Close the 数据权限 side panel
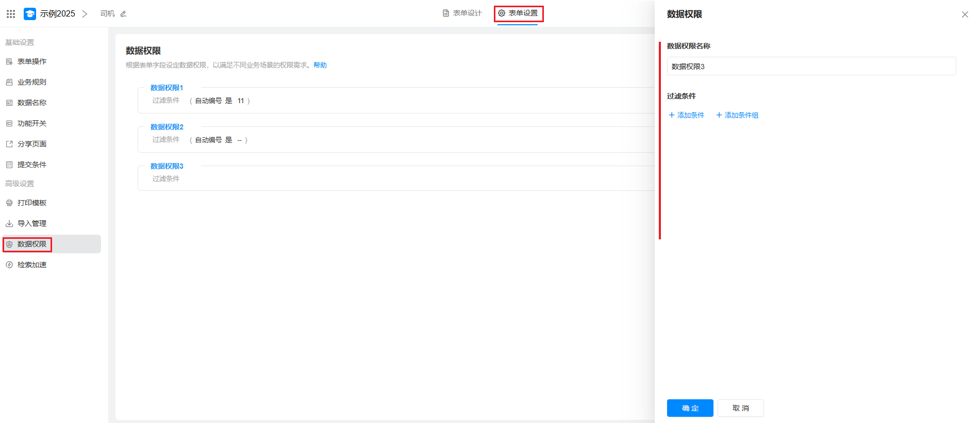Screen dimensions: 980x423 965,14
